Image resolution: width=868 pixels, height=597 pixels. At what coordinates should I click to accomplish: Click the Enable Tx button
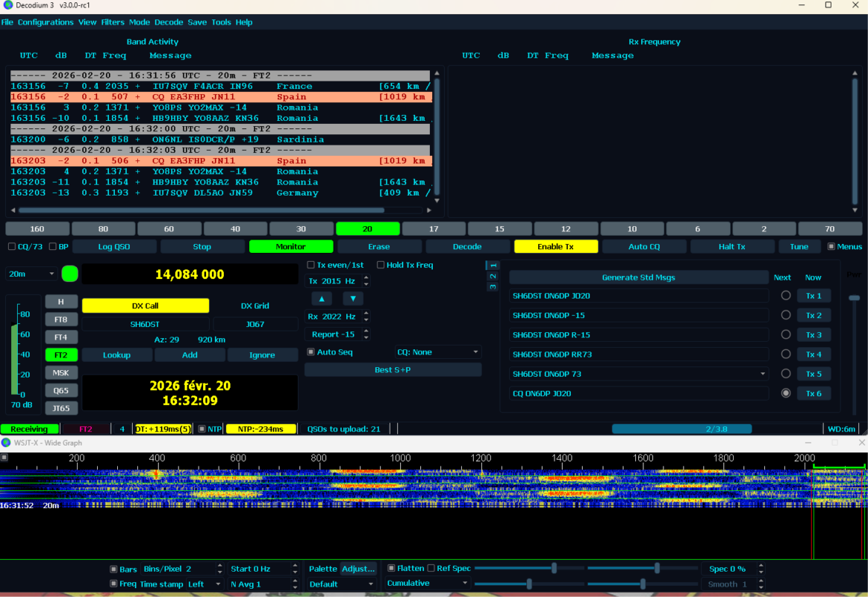(x=555, y=246)
